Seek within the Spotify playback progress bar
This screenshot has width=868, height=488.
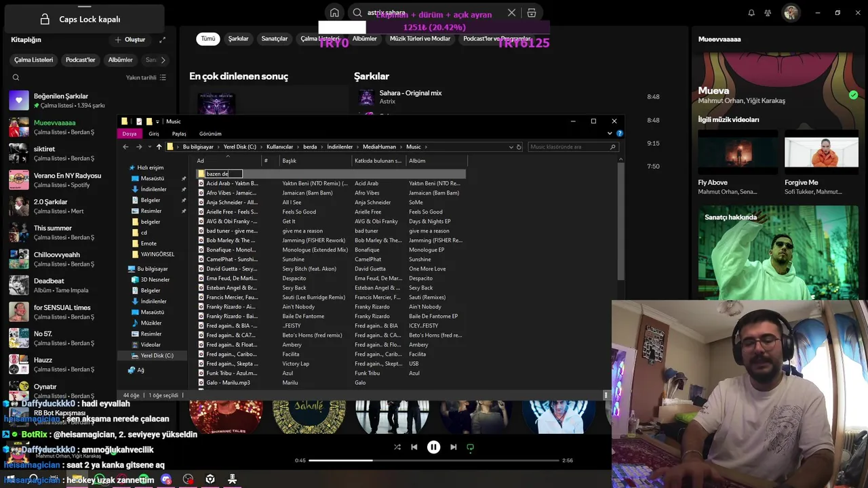pos(433,460)
